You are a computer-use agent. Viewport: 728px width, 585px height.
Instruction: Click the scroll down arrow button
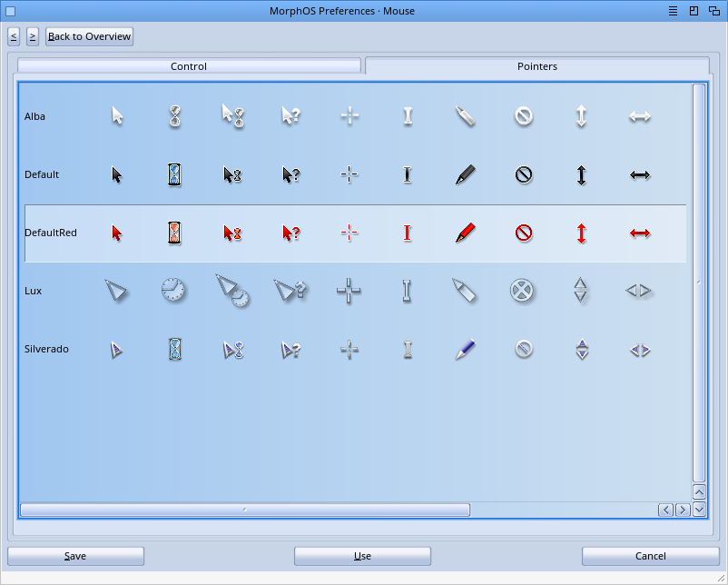click(699, 510)
